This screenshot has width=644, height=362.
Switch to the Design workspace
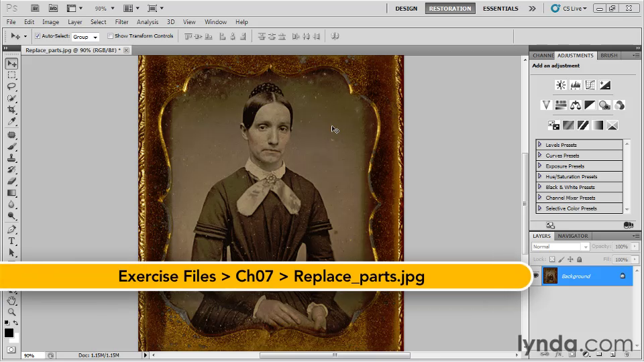(x=407, y=9)
